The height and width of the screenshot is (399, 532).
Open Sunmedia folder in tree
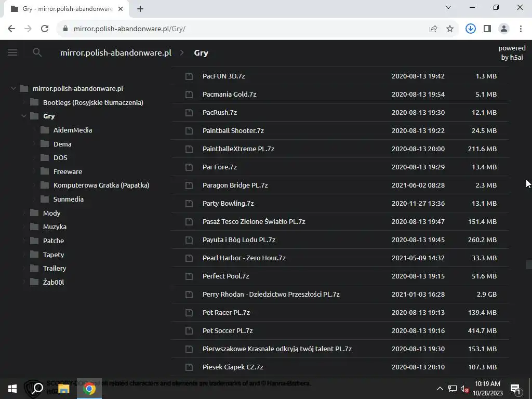pyautogui.click(x=69, y=199)
